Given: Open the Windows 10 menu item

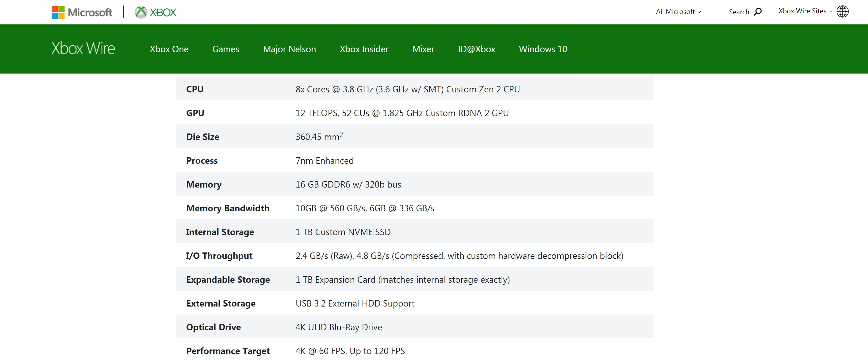Looking at the screenshot, I should 543,49.
